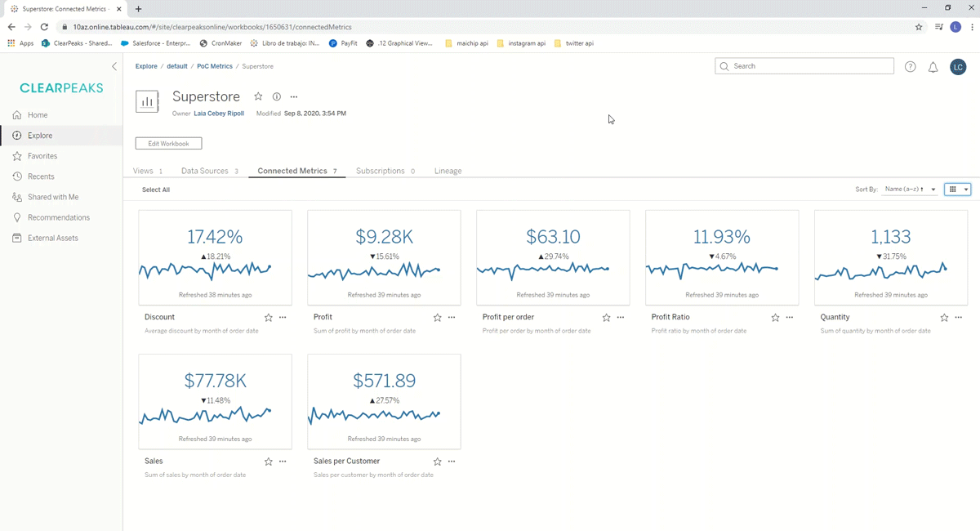Open actions menu for Sales per Customer metric
980x531 pixels.
pos(451,461)
